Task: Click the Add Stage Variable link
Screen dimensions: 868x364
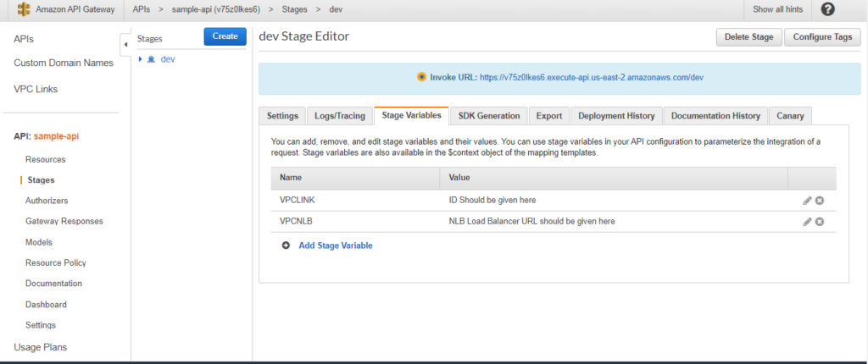Action: coord(335,245)
